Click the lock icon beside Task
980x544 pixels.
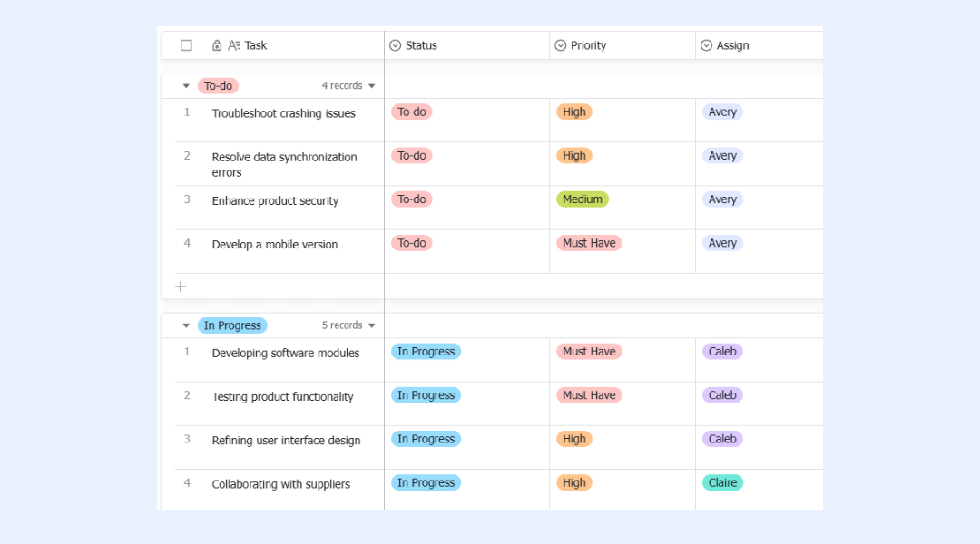217,45
